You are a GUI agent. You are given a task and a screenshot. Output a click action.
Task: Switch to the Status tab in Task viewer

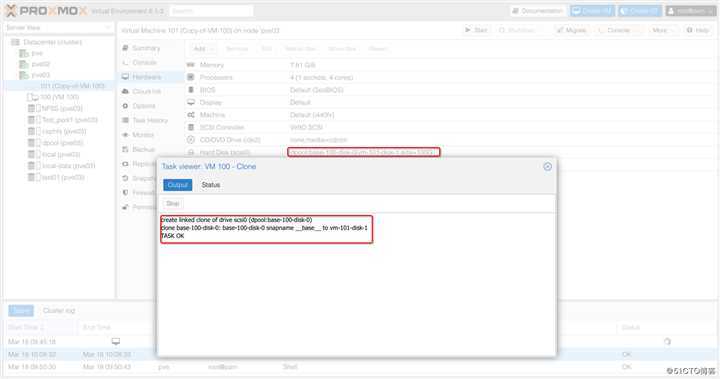(211, 185)
